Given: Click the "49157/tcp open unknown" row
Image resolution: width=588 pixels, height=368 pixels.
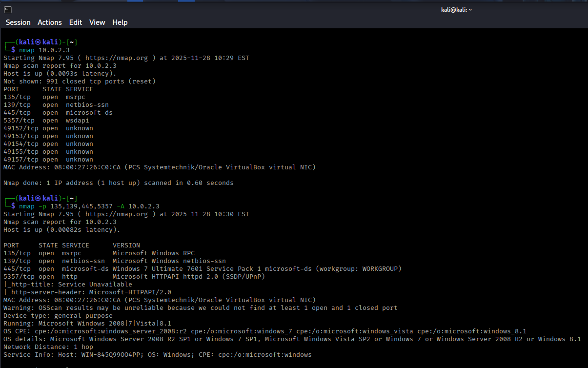Looking at the screenshot, I should click(48, 160).
